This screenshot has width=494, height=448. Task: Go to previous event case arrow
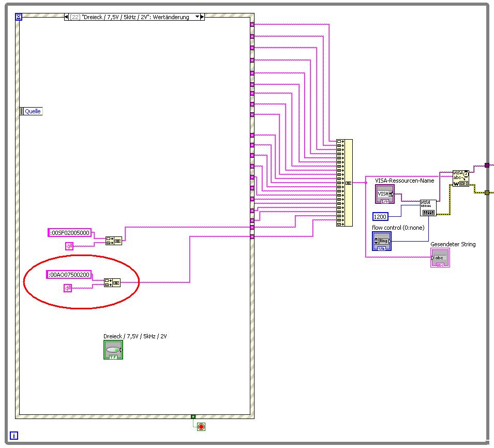pyautogui.click(x=66, y=17)
